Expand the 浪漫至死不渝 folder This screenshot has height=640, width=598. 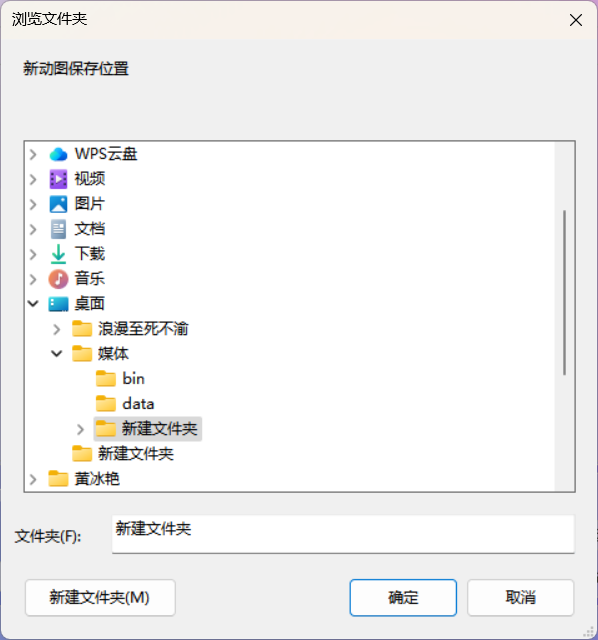pyautogui.click(x=57, y=329)
